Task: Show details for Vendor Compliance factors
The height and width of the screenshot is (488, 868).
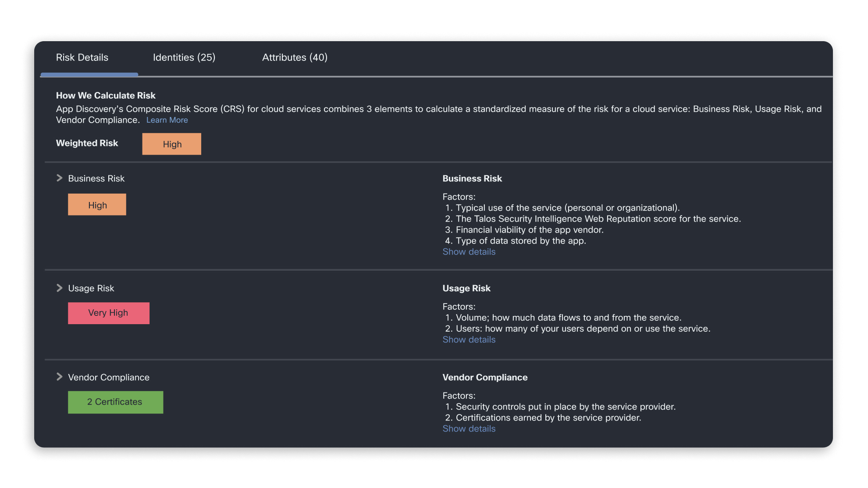Action: click(x=469, y=429)
